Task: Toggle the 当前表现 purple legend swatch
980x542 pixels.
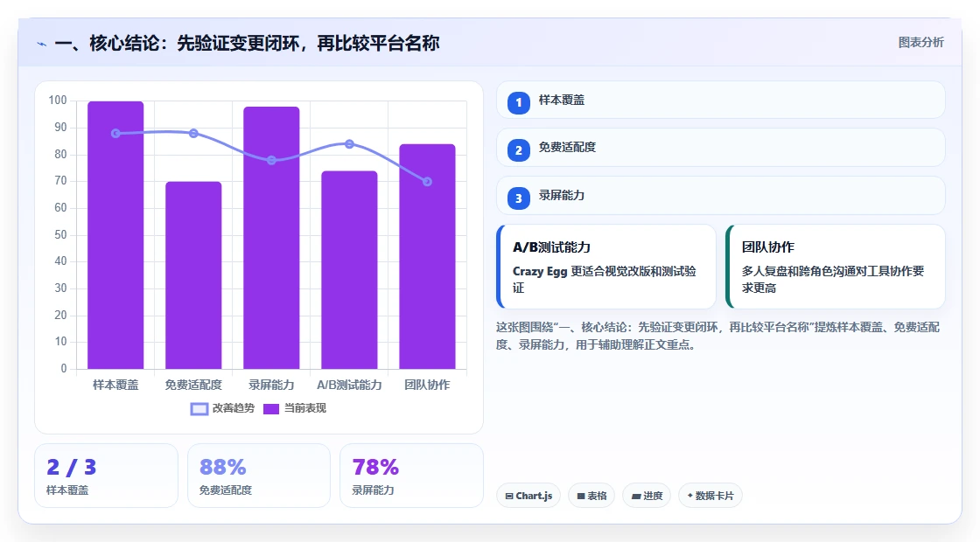Action: tap(270, 408)
